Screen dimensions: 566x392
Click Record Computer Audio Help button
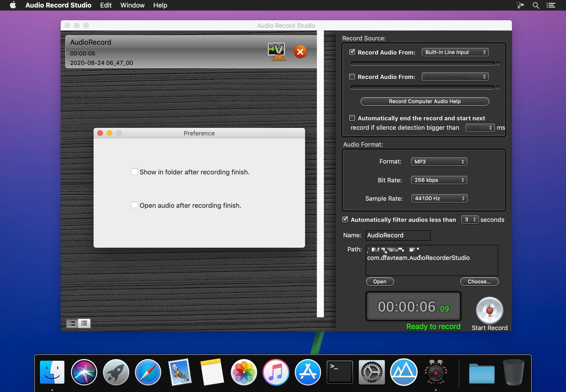tap(424, 102)
